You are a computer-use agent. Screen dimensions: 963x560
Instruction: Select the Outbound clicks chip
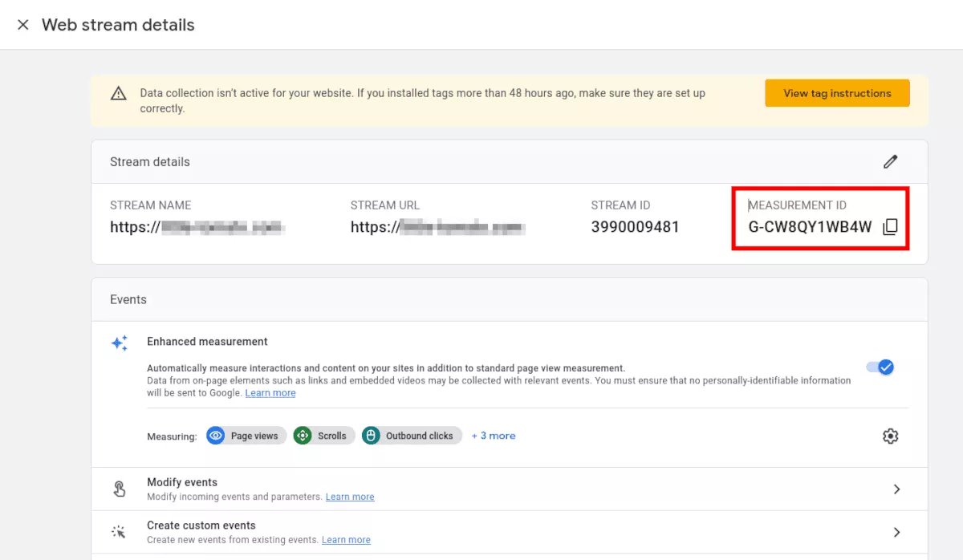pyautogui.click(x=412, y=436)
